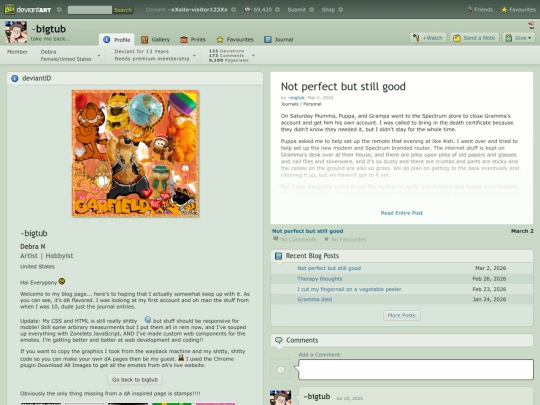Screen dimensions: 540x405
Task: Click the Go back to bigtub button
Action: pos(135,380)
